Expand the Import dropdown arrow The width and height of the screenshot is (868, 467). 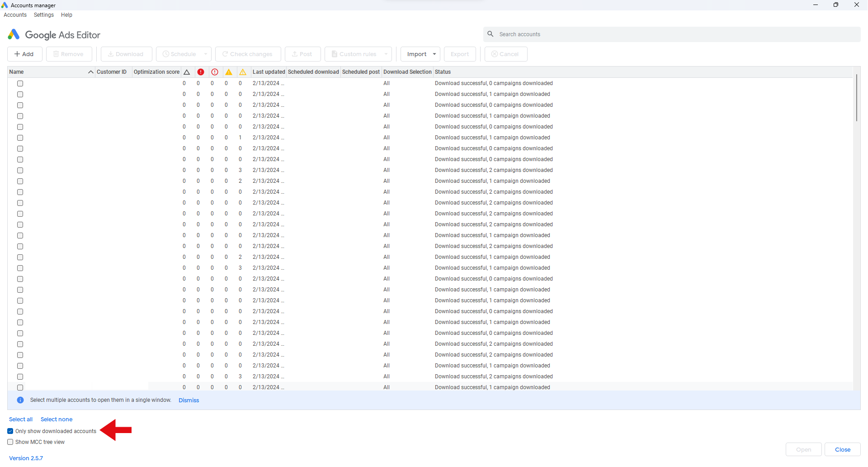coord(434,54)
